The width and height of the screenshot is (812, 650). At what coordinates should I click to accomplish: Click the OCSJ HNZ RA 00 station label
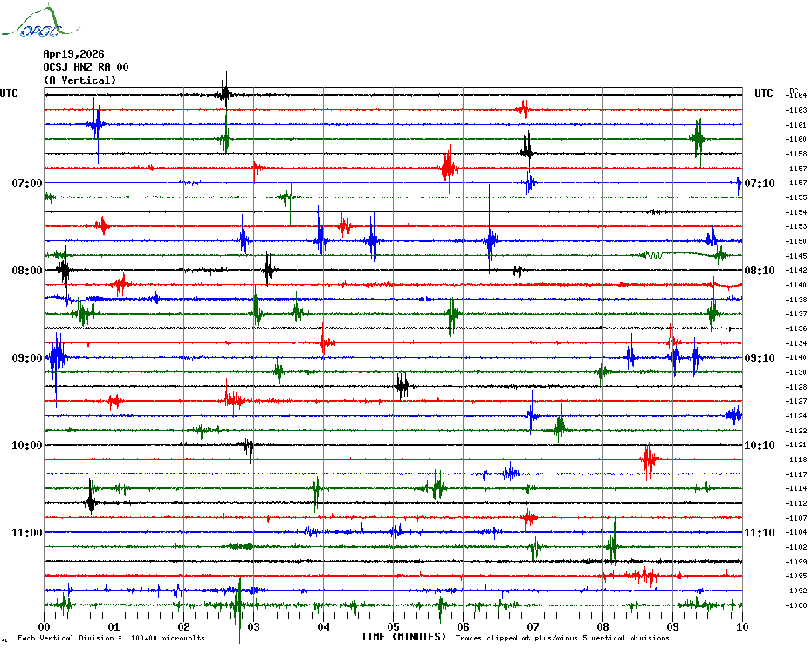(x=86, y=67)
